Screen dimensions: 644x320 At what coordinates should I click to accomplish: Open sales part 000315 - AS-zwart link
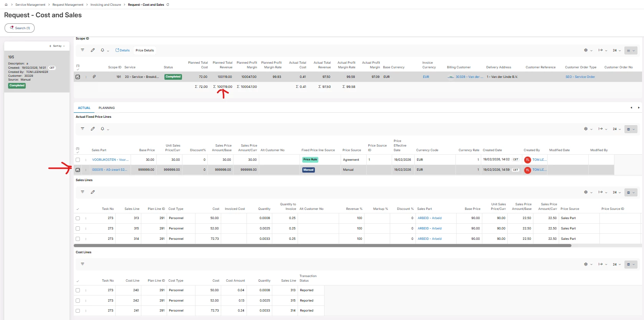(109, 170)
